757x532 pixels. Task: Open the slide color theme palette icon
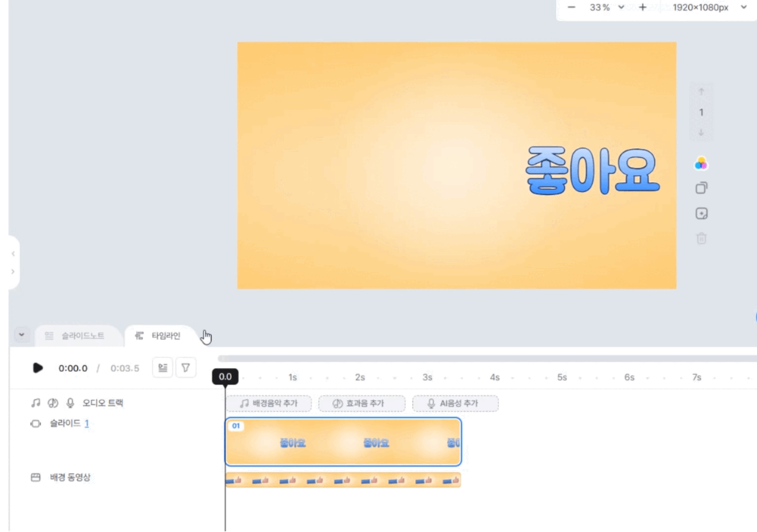(x=701, y=163)
